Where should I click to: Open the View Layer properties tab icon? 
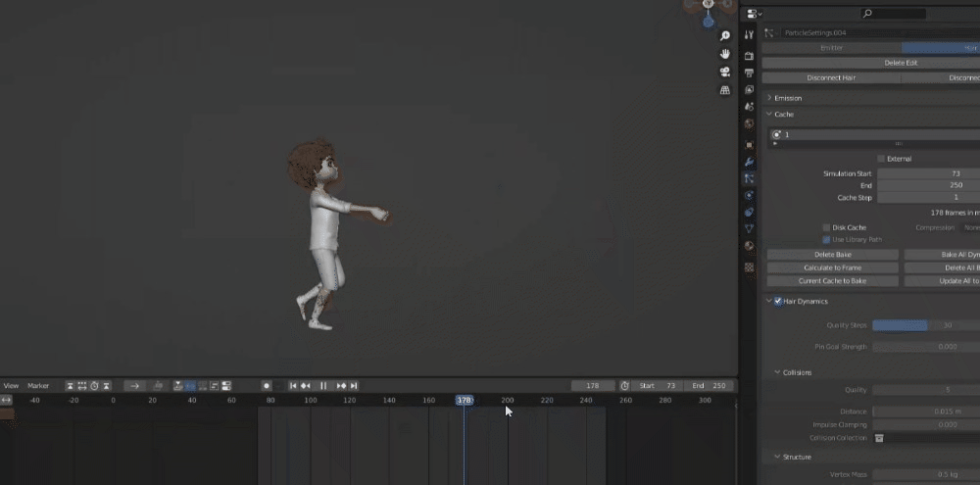point(749,90)
